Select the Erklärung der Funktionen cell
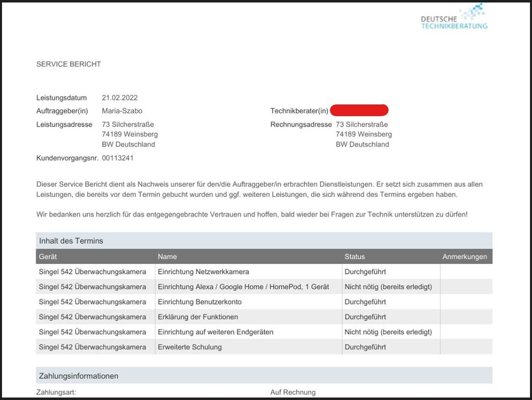The width and height of the screenshot is (532, 400). 248,317
